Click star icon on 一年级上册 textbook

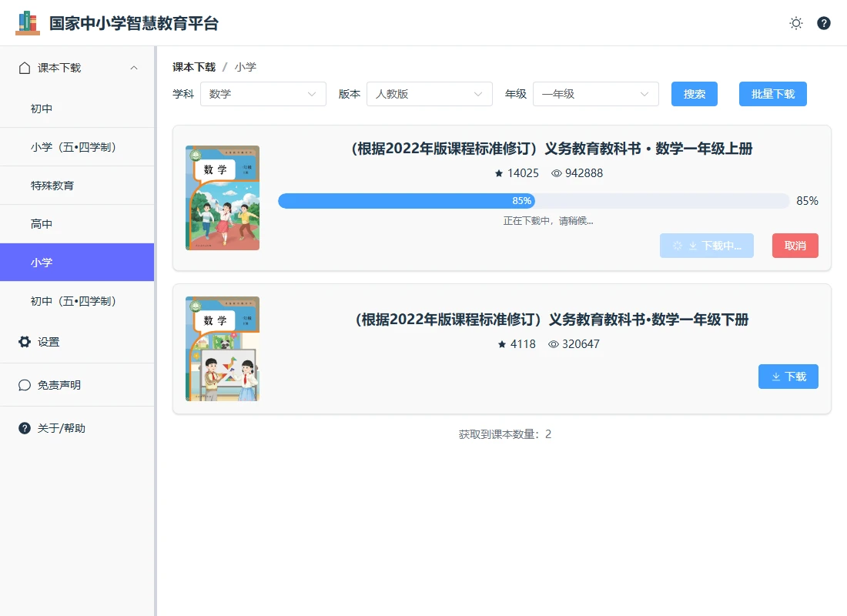(x=499, y=173)
